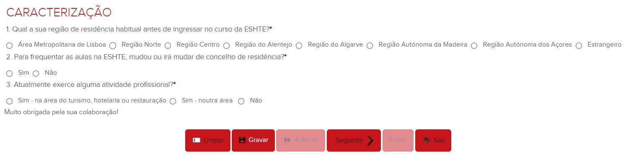This screenshot has width=644, height=168.
Task: Click the chevron arrow on Seguinte button
Action: tap(370, 140)
